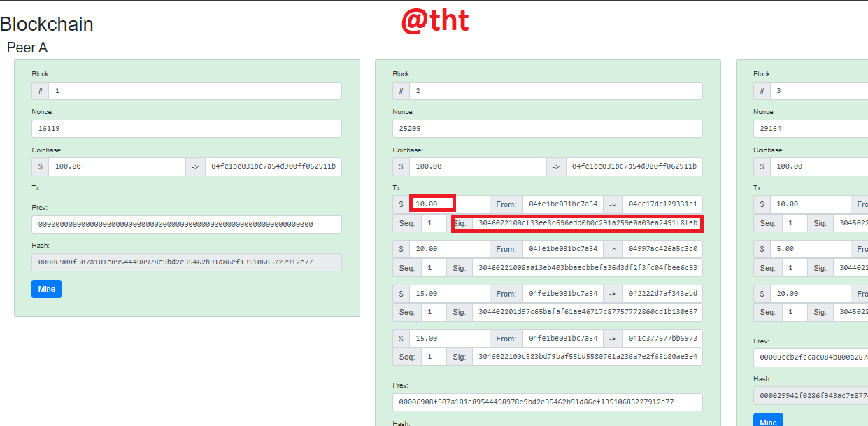Select signature field starting 30460221008aa13eb

[x=588, y=269]
